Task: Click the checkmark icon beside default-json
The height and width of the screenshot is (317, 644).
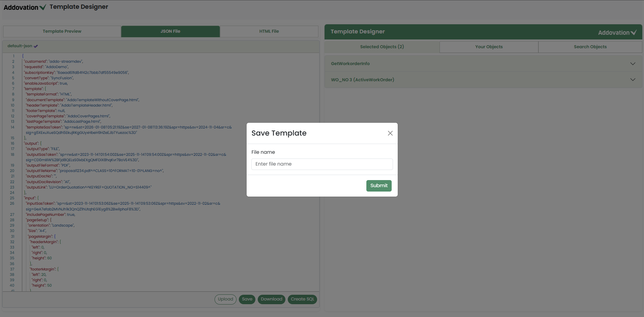Action: click(x=36, y=46)
